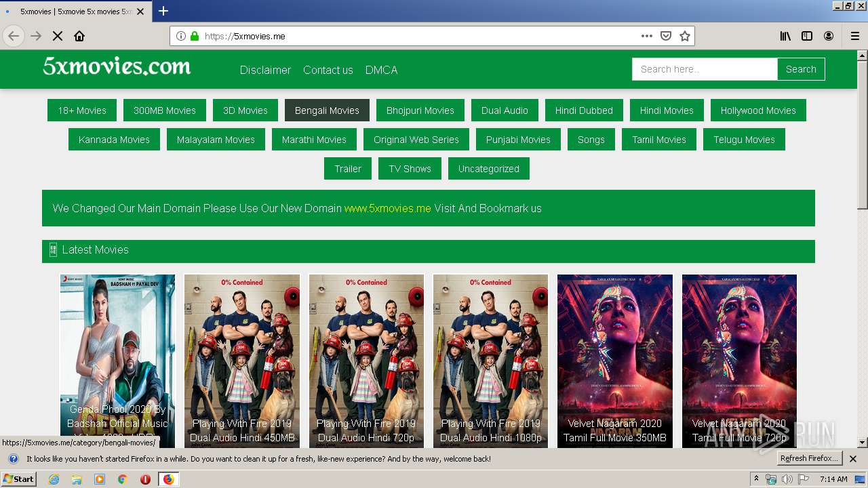The image size is (868, 488).
Task: Open Action Center flag icon
Action: (x=802, y=479)
